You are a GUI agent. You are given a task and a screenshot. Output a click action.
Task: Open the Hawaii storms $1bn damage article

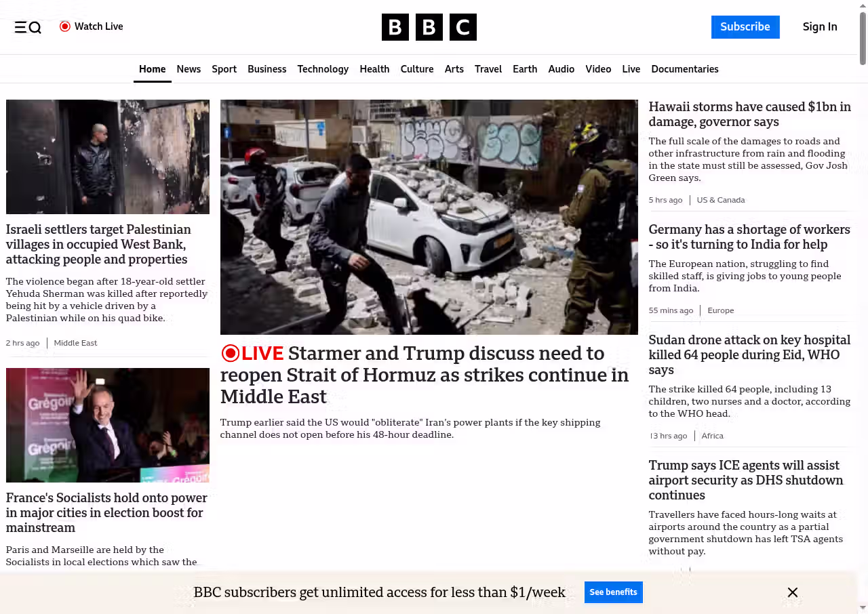(749, 114)
